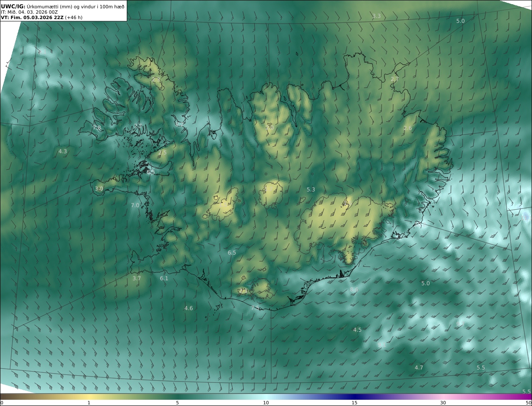This screenshot has height=406, width=532.
Task: Click the 10 tick label on the color scale
Action: [266, 403]
